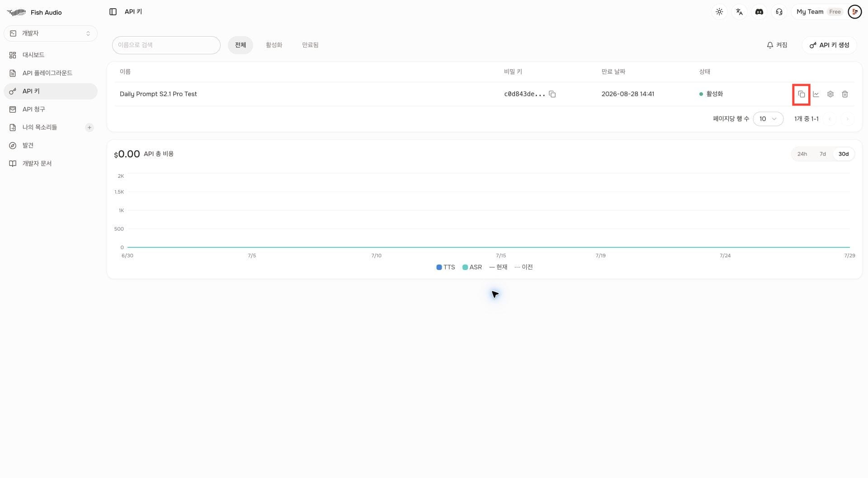Toggle the sidebar panel icon
The image size is (868, 478).
click(x=113, y=12)
